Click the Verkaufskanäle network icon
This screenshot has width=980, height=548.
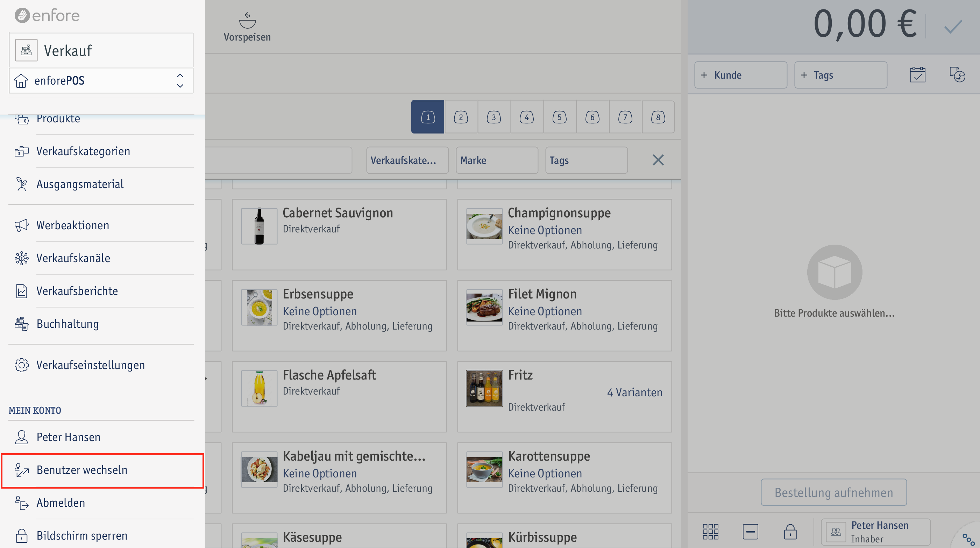point(22,258)
